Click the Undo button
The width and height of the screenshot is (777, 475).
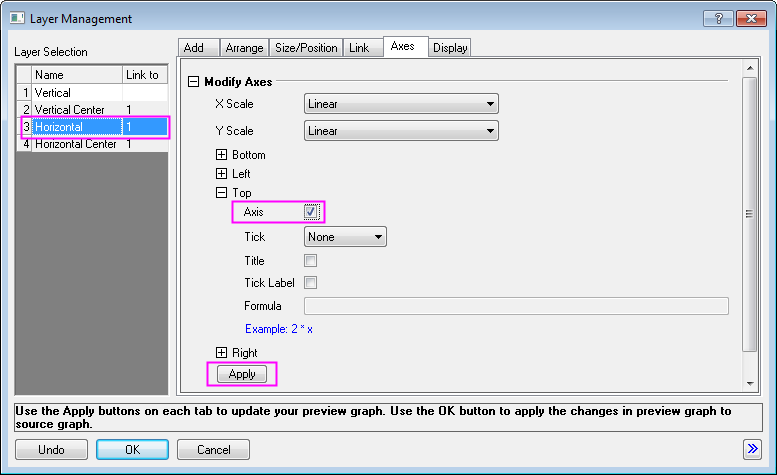click(x=51, y=449)
